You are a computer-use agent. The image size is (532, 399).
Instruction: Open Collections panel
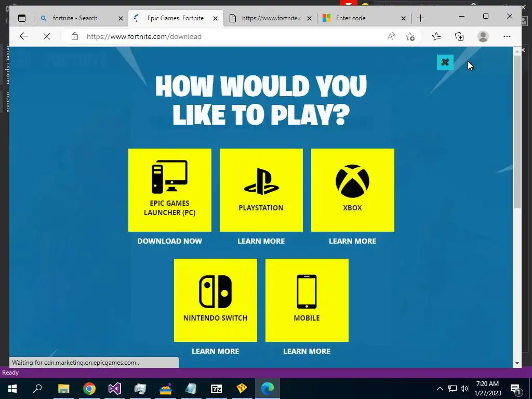459,36
